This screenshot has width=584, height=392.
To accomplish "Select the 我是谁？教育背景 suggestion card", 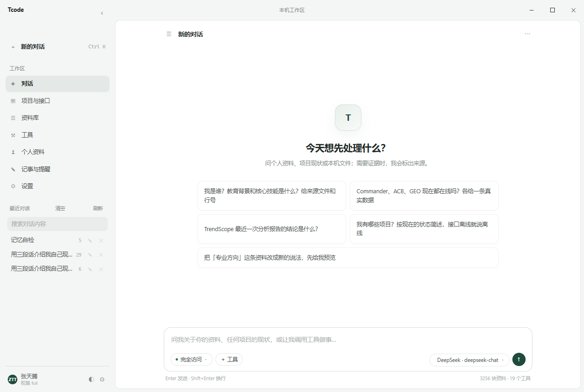I will [x=272, y=196].
